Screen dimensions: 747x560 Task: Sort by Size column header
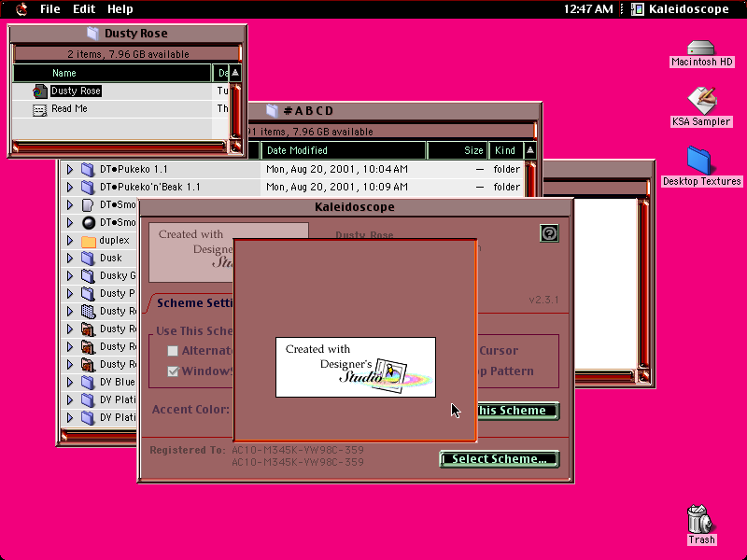tap(458, 150)
